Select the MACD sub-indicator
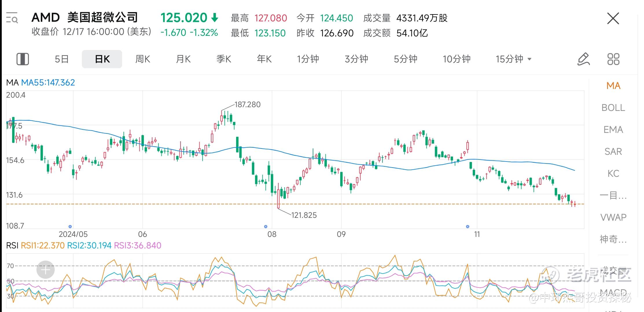This screenshot has width=644, height=312. coord(613,293)
